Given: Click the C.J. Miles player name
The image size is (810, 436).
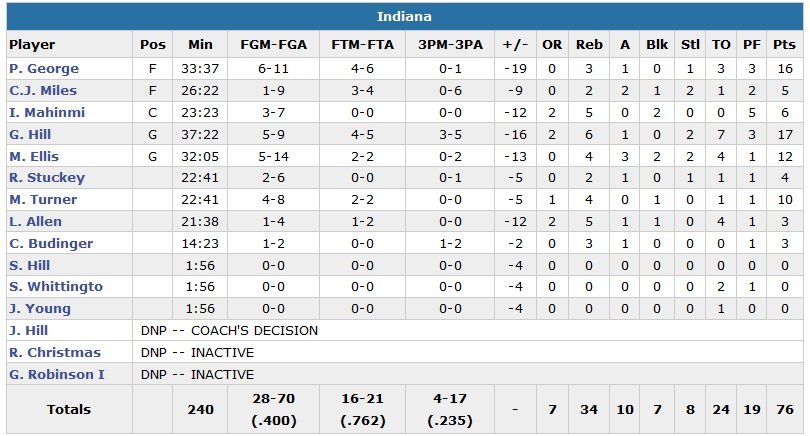Looking at the screenshot, I should click(x=40, y=91).
